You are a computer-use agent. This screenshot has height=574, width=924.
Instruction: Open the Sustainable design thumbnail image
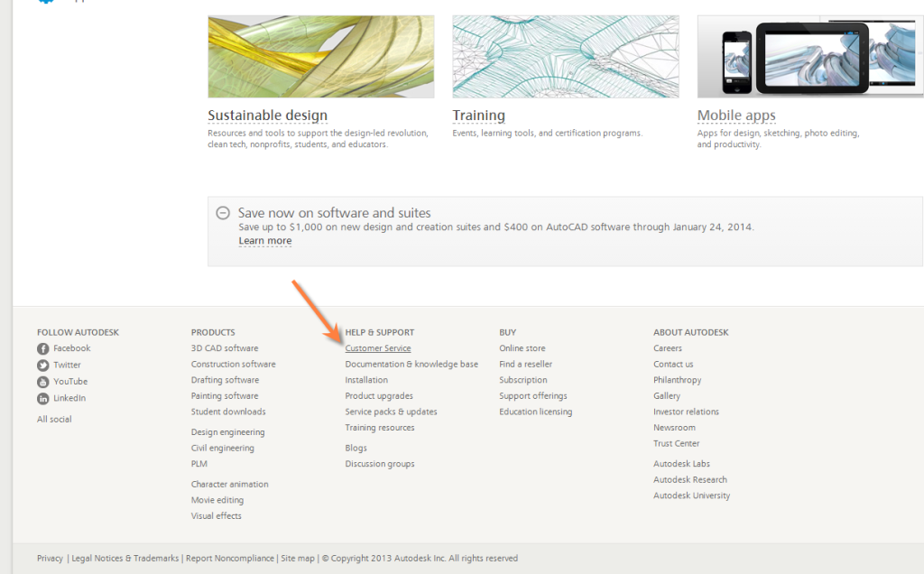coord(321,57)
